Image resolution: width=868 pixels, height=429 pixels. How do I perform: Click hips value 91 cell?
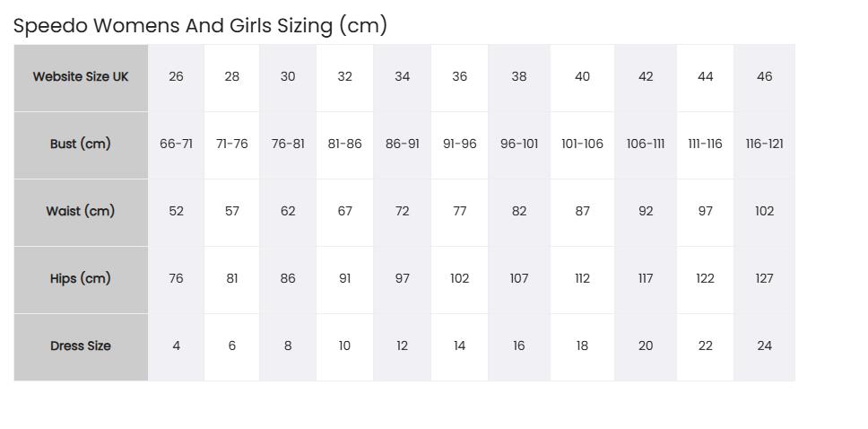tap(345, 280)
